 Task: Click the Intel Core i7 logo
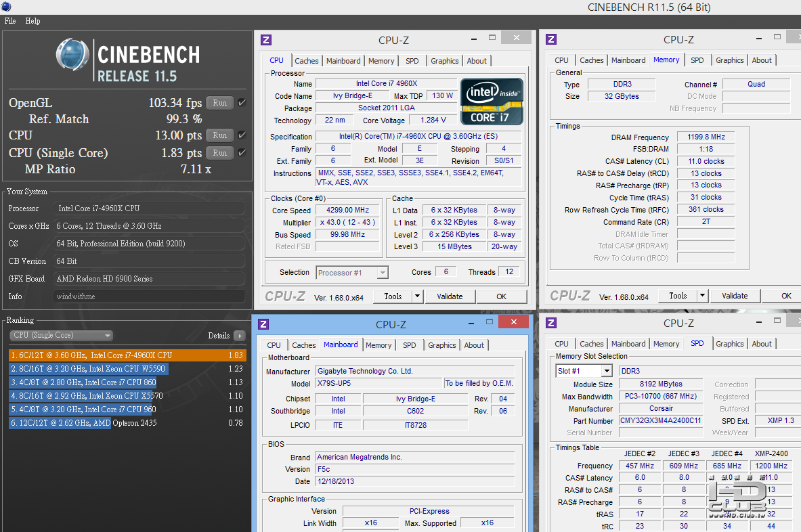(x=492, y=102)
